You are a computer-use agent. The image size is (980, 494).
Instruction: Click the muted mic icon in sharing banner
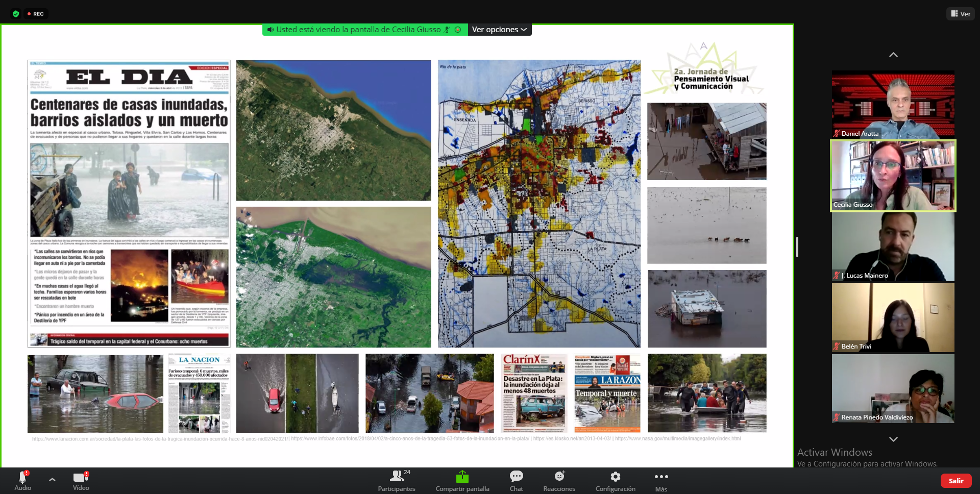447,30
